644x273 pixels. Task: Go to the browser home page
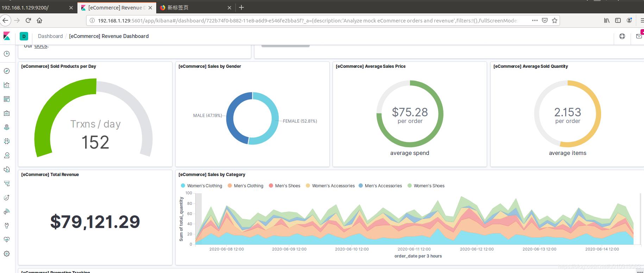tap(39, 20)
